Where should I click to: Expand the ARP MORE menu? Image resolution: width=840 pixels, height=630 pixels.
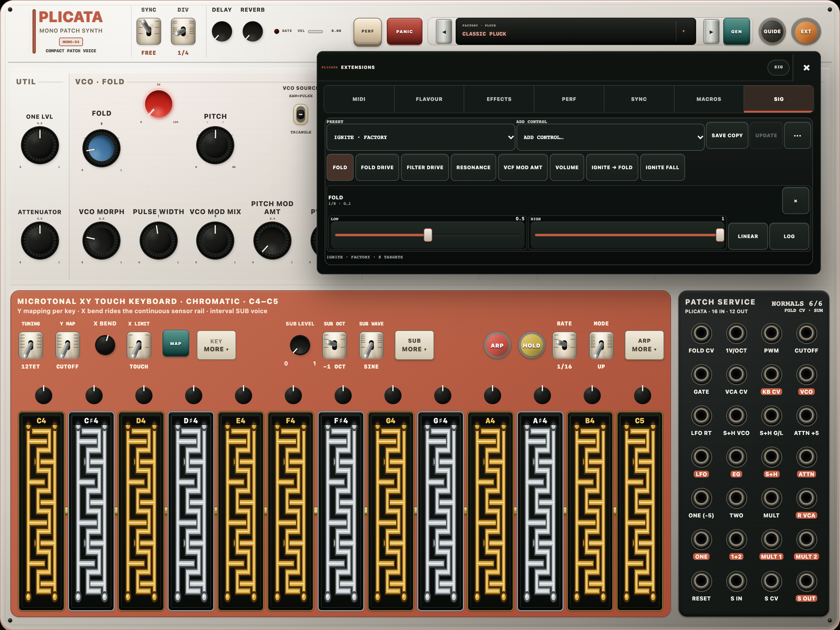(x=644, y=345)
